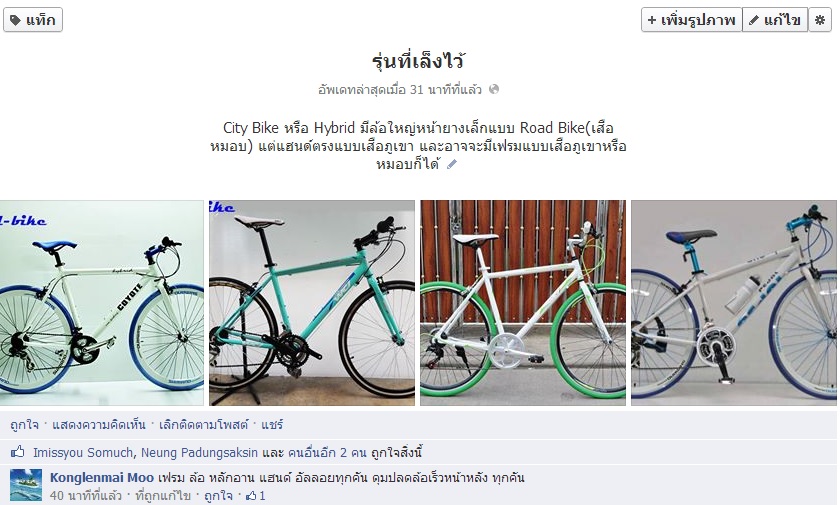Open the Imissyou Somuch profile link

tap(83, 453)
